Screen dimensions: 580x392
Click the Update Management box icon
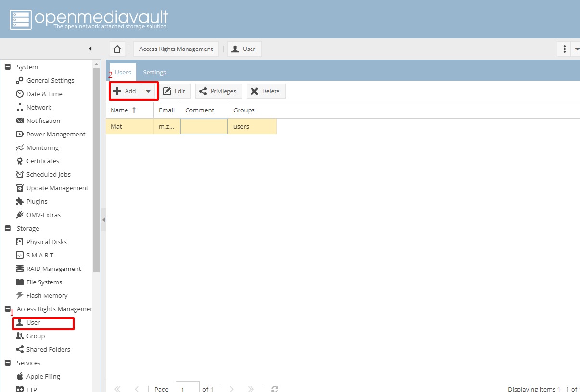tap(20, 188)
